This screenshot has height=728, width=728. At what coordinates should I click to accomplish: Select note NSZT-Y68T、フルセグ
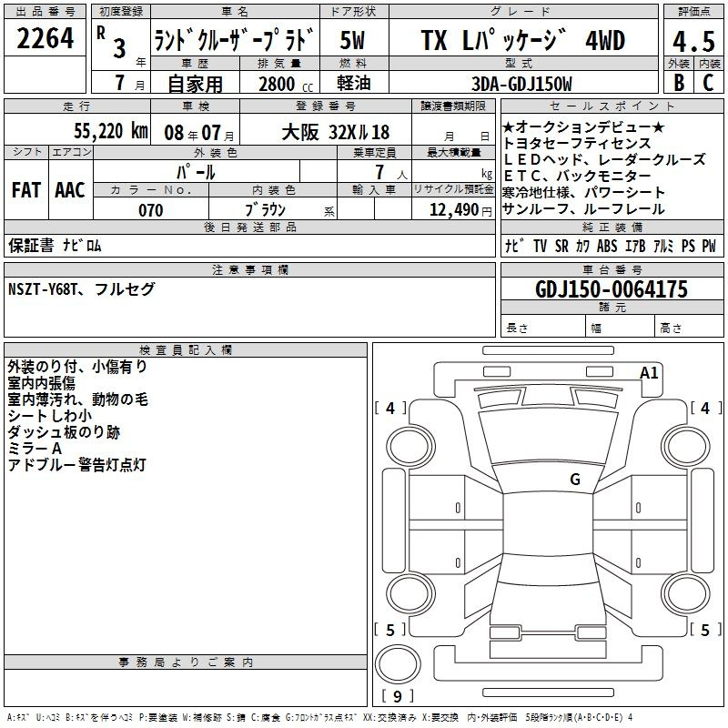pyautogui.click(x=81, y=289)
